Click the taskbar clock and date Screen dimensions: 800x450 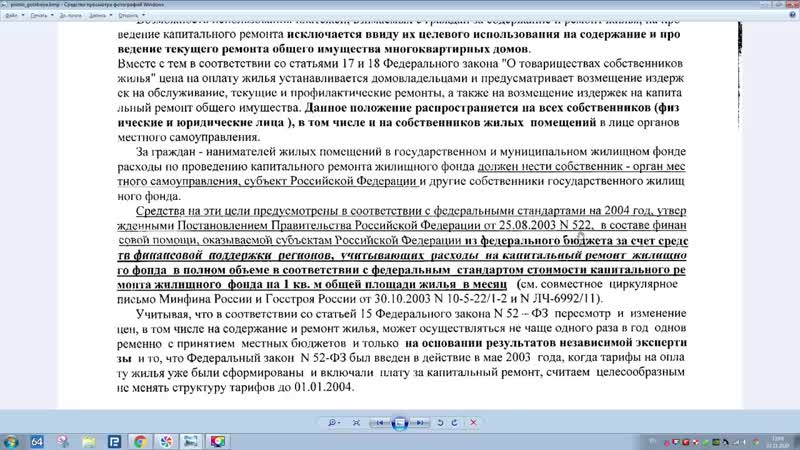click(778, 442)
